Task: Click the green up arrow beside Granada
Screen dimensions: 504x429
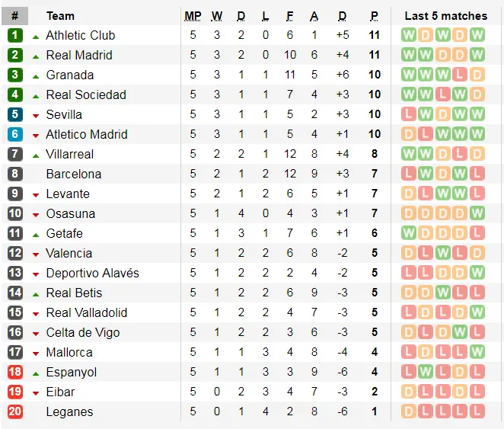Action: (36, 75)
